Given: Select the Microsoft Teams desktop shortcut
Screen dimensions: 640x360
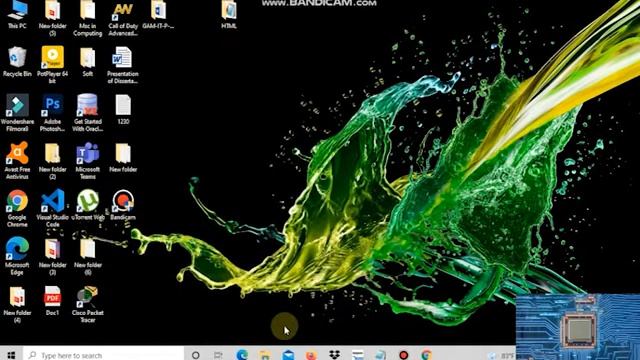Looking at the screenshot, I should (87, 160).
